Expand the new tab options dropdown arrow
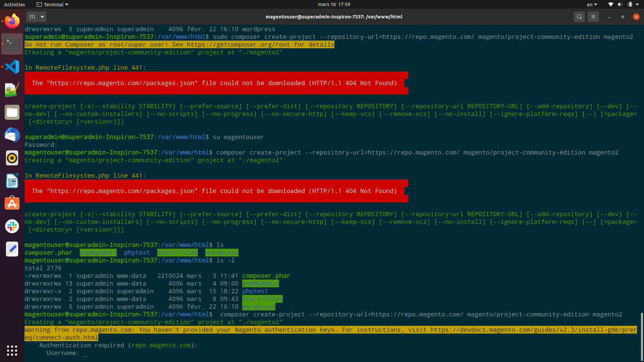644x362 pixels. pyautogui.click(x=42, y=17)
